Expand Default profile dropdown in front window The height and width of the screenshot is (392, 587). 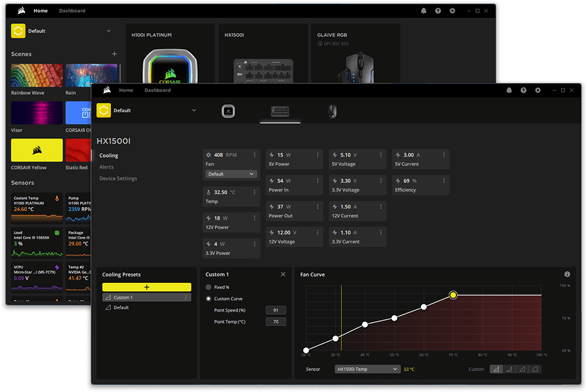click(x=194, y=110)
